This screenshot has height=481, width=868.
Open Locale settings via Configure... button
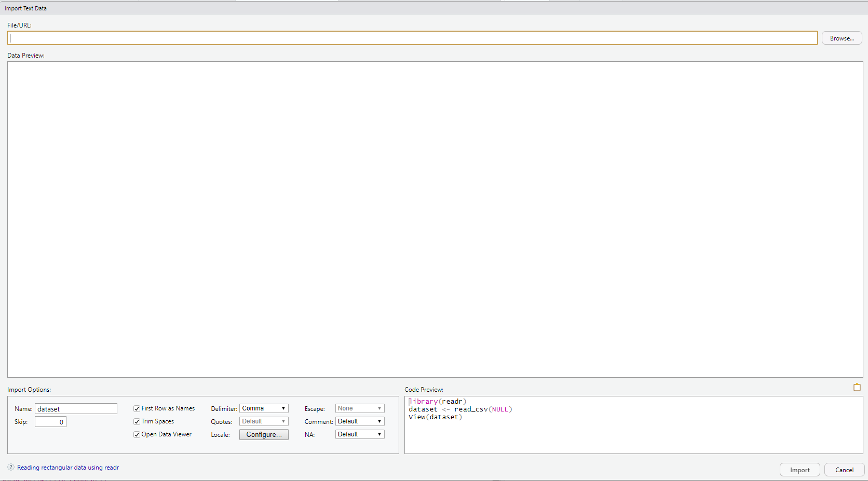tap(264, 435)
